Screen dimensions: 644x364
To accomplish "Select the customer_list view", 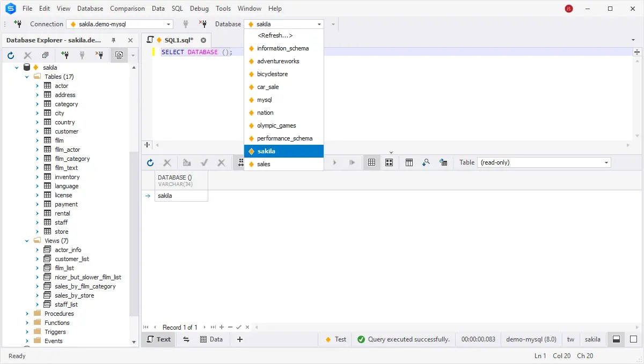I will (x=72, y=259).
